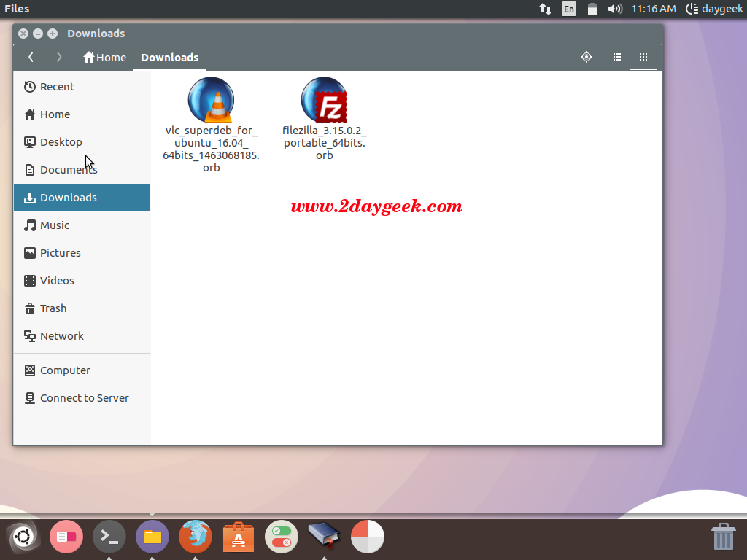Open the network indicator in top panel
The image size is (747, 560).
pyautogui.click(x=546, y=9)
